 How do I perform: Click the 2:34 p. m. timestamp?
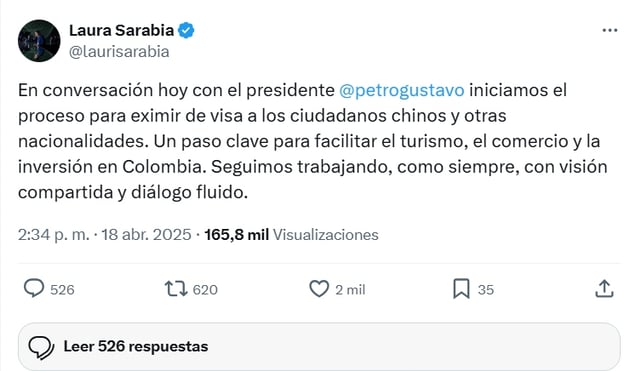(x=54, y=235)
